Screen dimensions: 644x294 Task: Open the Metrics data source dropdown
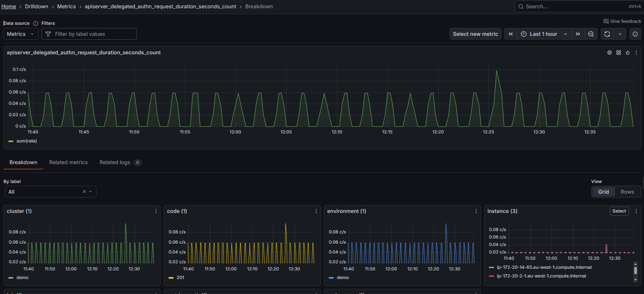(21, 34)
